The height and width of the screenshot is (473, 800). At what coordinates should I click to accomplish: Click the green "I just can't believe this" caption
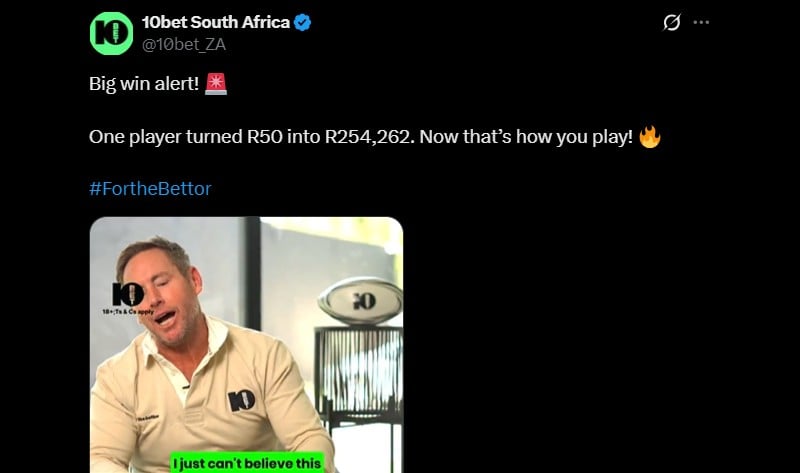pyautogui.click(x=246, y=463)
